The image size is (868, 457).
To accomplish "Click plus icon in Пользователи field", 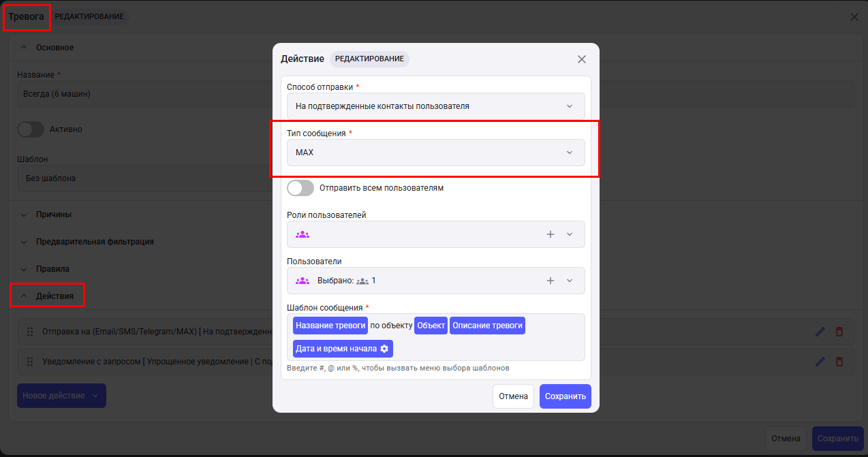I will (551, 281).
